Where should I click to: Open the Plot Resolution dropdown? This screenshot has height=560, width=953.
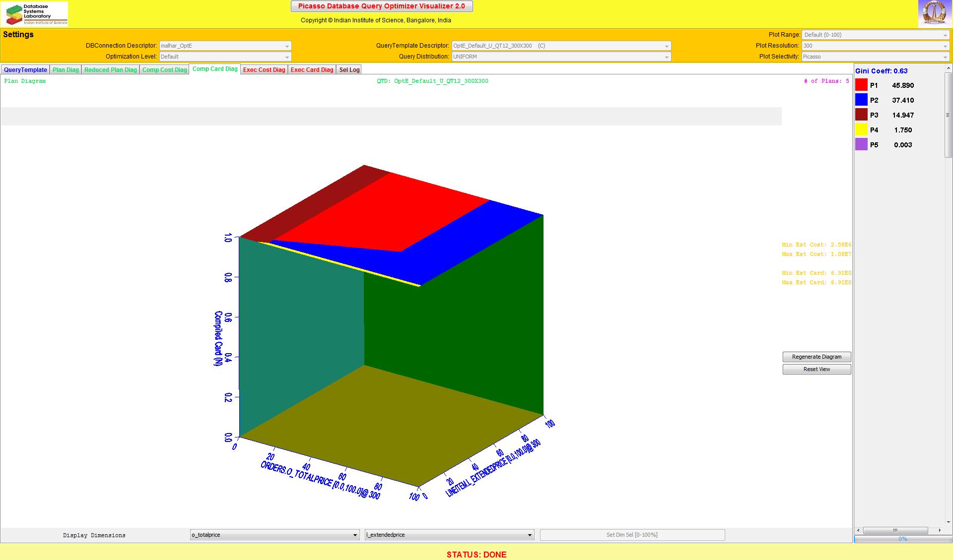876,46
